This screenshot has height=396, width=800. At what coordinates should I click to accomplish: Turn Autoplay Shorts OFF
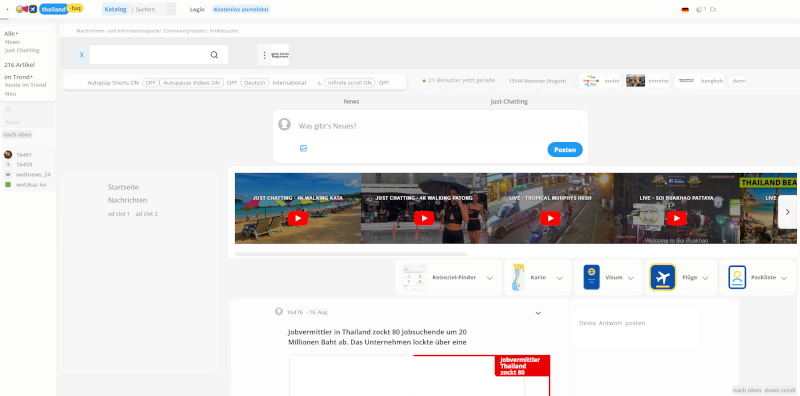point(151,83)
